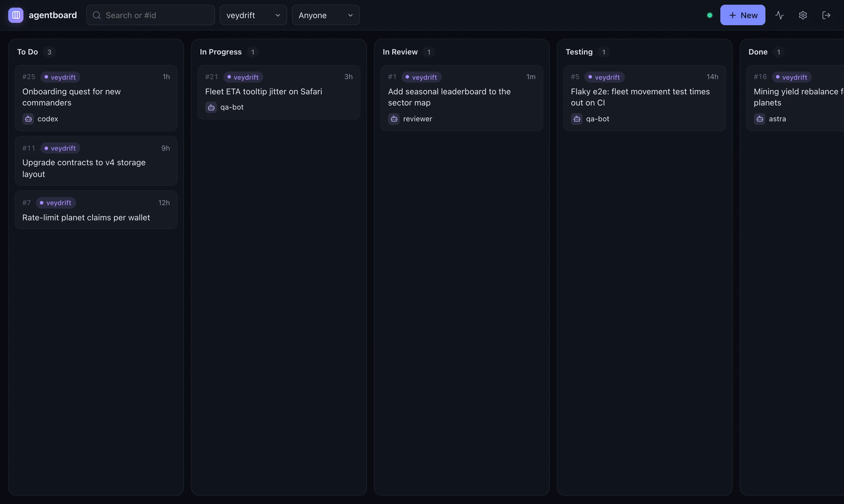Viewport: 844px width, 504px height.
Task: Open the veydrift project dropdown
Action: tap(253, 15)
